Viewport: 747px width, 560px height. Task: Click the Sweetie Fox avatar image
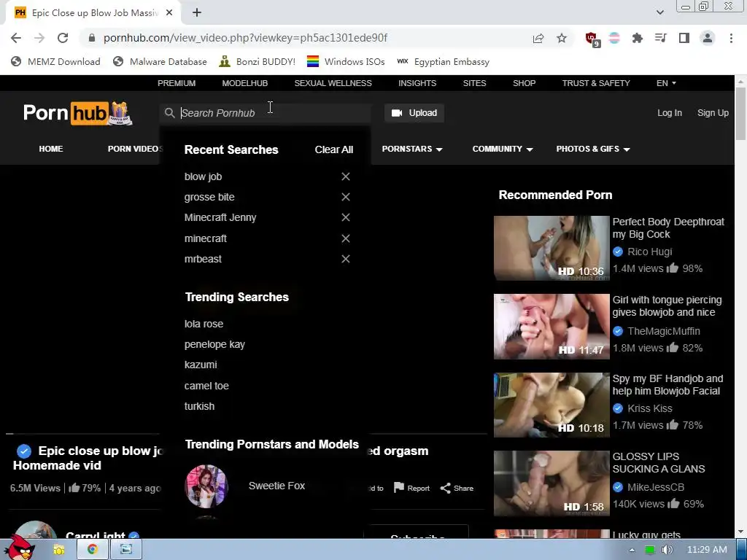(x=206, y=486)
